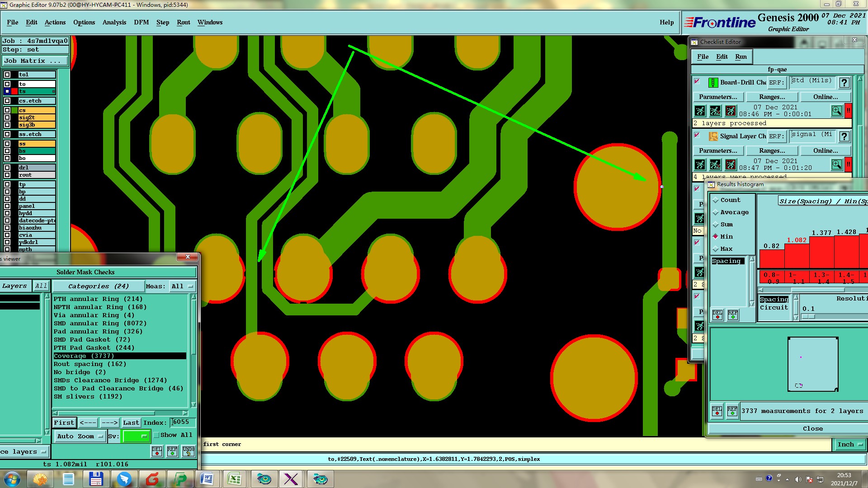Click red alert icon for Board-Drill Checks
This screenshot has height=488, width=868.
tap(849, 111)
